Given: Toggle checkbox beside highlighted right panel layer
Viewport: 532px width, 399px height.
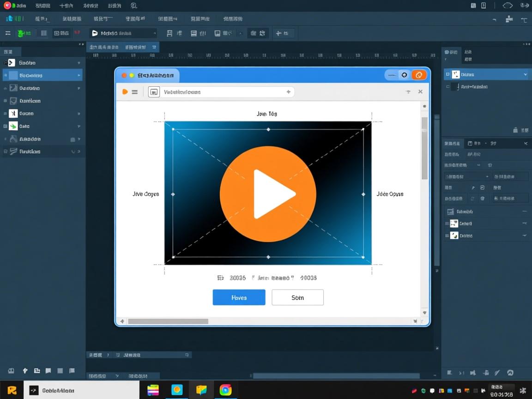Looking at the screenshot, I should pos(447,74).
